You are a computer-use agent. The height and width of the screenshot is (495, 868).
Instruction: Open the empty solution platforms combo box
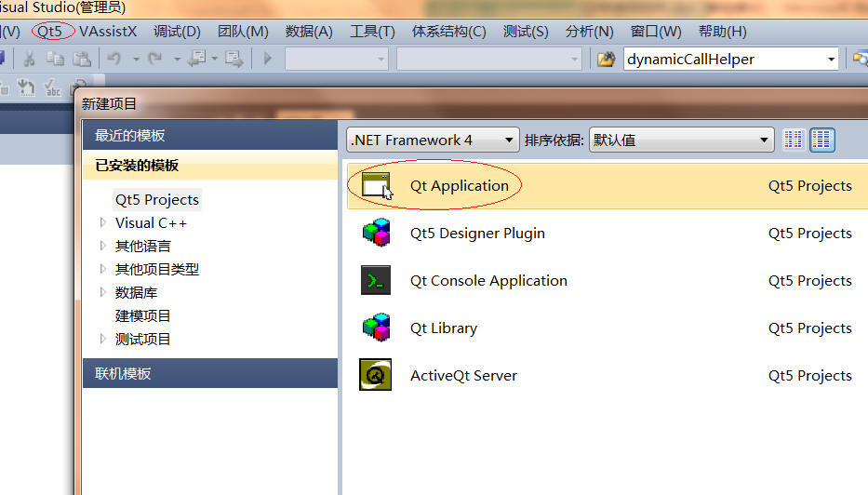coord(489,59)
